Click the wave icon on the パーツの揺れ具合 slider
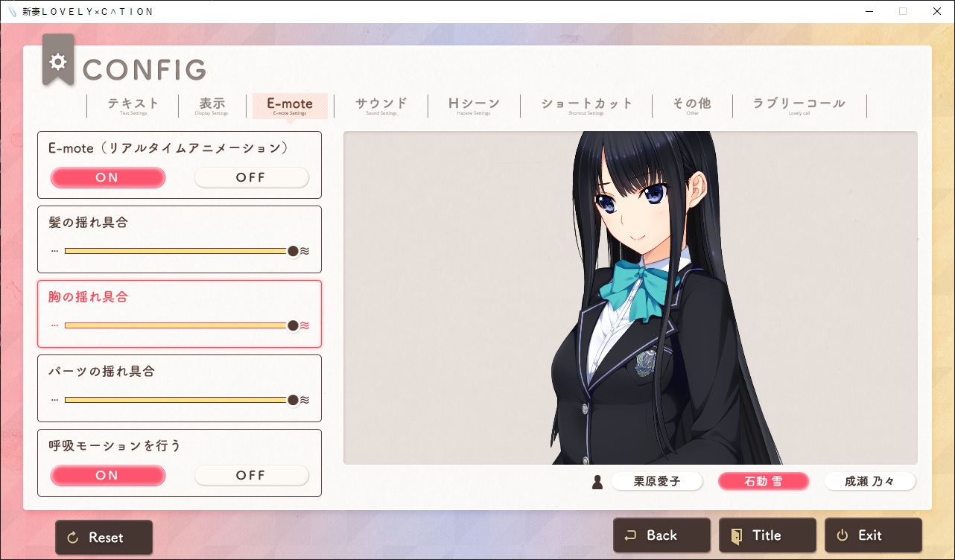 [x=305, y=400]
